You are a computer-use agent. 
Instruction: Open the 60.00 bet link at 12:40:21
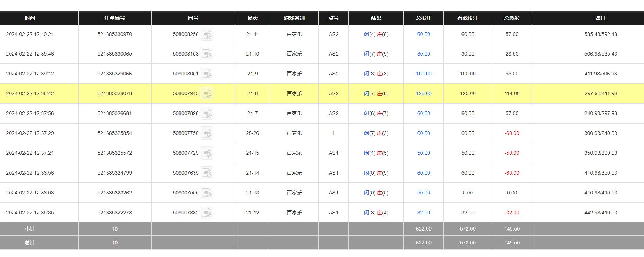(x=424, y=34)
